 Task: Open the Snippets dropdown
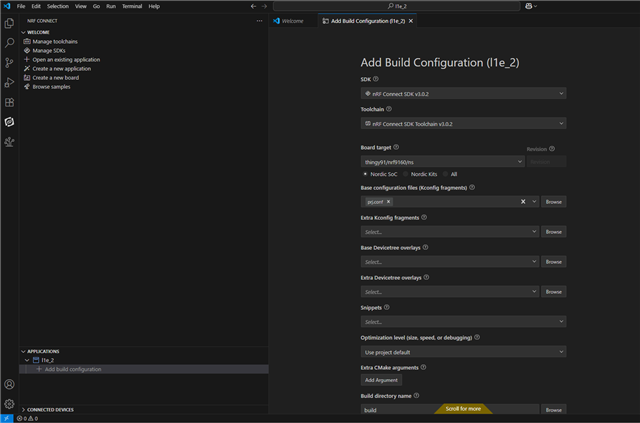(x=463, y=322)
